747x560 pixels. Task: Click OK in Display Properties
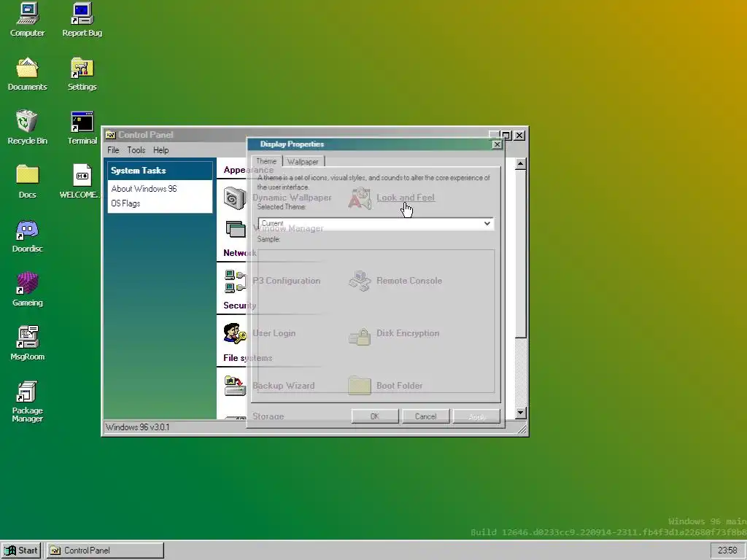[x=375, y=416]
